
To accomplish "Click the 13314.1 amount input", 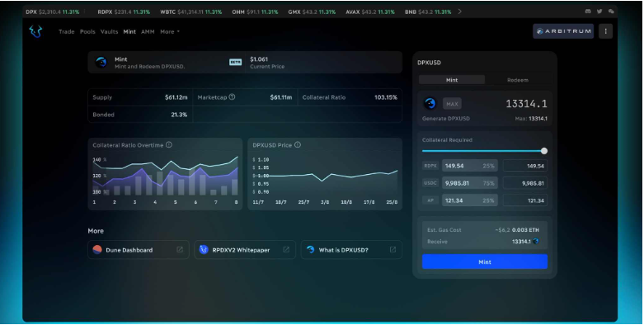I will point(526,104).
